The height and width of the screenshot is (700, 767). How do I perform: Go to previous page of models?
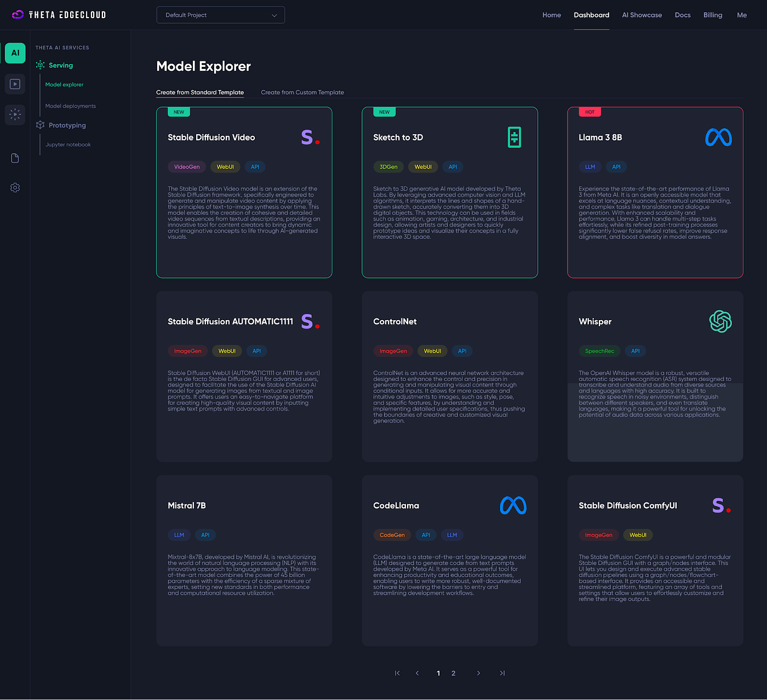pos(417,673)
